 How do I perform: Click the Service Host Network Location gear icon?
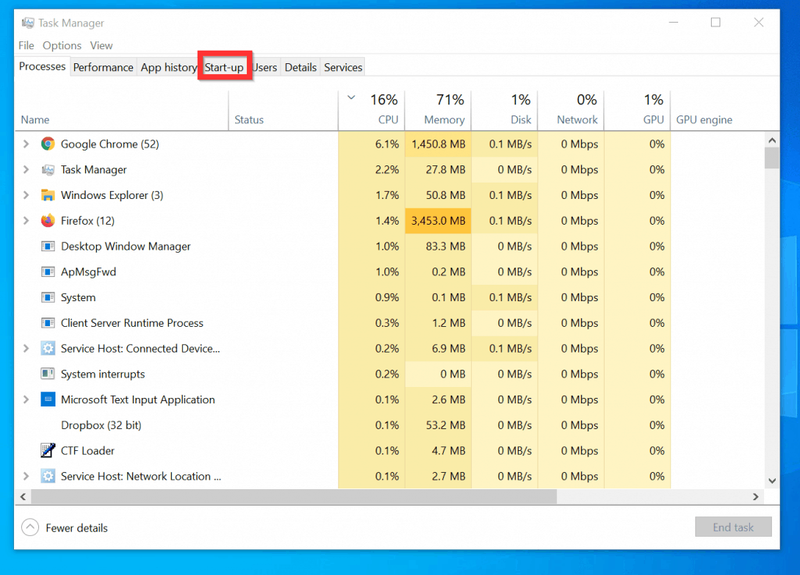(x=48, y=476)
